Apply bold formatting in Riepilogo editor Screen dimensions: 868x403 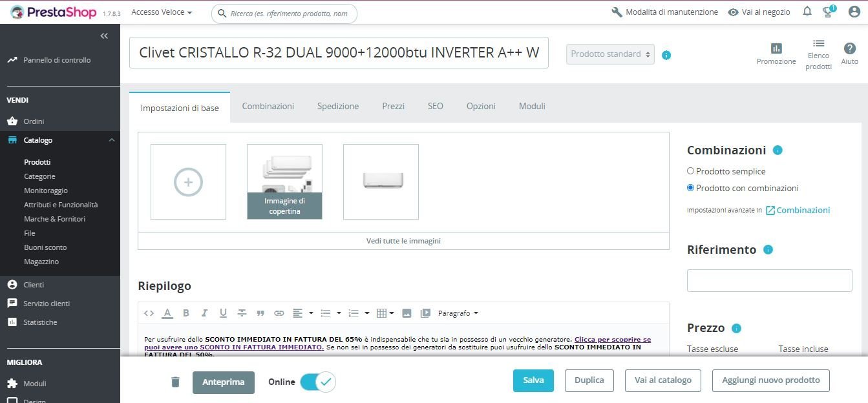186,313
